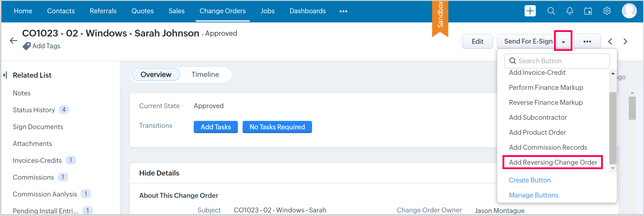Open the search magnifier icon
The width and height of the screenshot is (644, 216).
551,11
